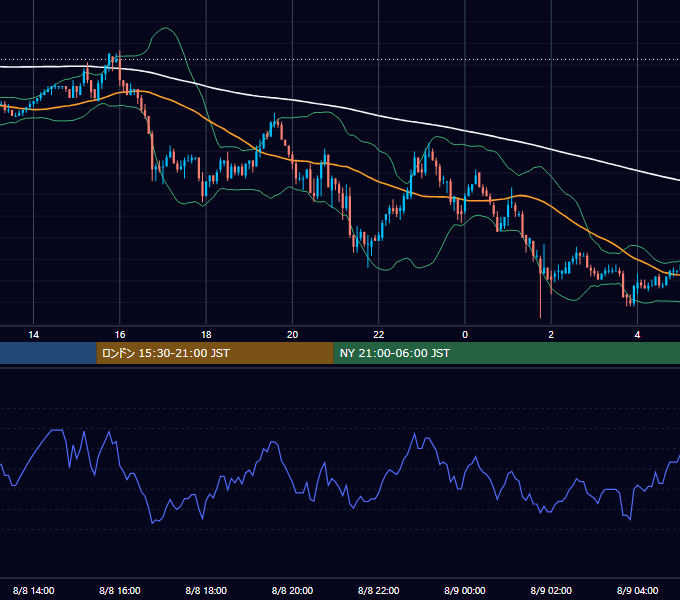Click the 0 hour axis label
The image size is (680, 600).
[465, 335]
